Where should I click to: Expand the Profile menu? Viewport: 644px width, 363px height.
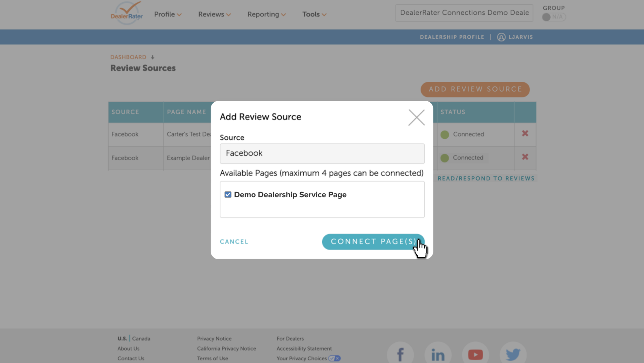[168, 14]
